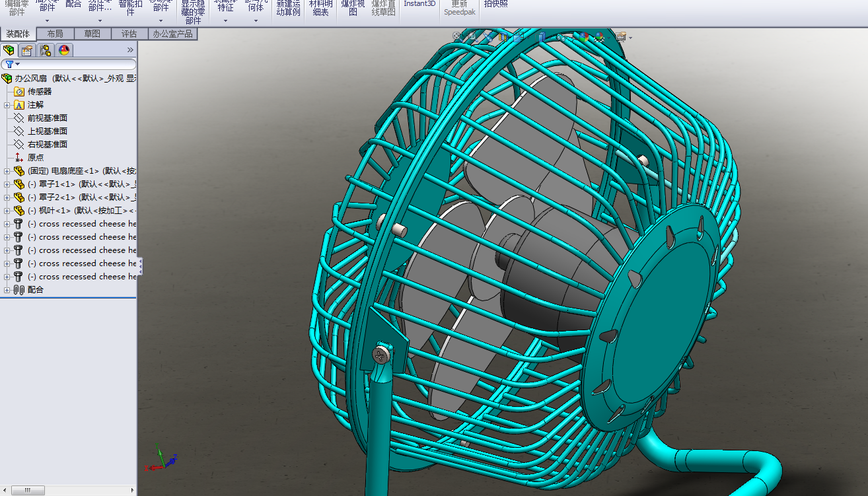Click the 智能扣件 smart fasteners button

pyautogui.click(x=130, y=7)
